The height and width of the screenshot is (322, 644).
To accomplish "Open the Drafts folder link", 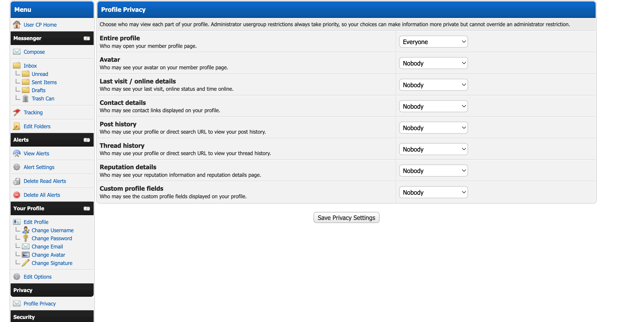I will click(x=38, y=90).
